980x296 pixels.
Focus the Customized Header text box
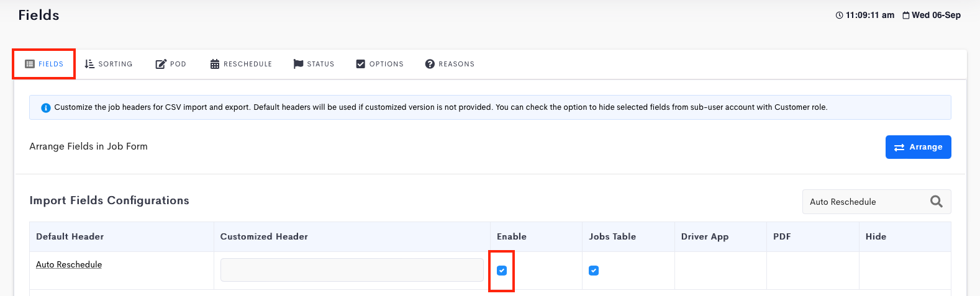tap(352, 270)
